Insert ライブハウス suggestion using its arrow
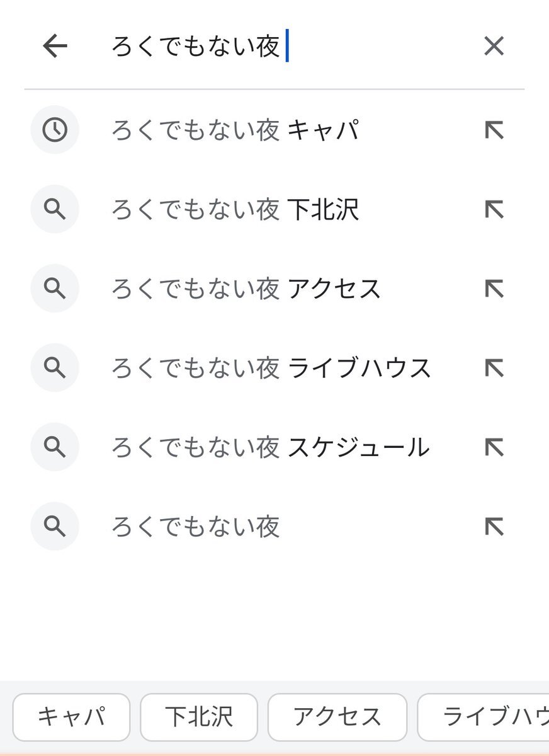 coord(494,369)
